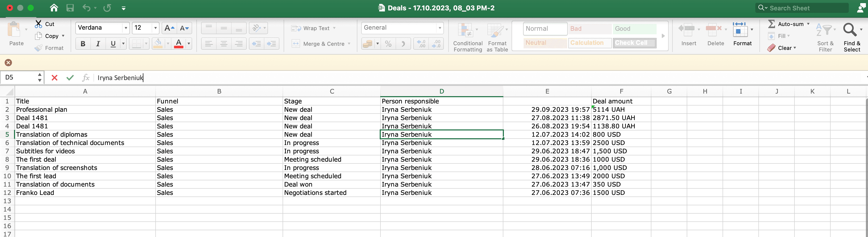Open the Verdana font dropdown
This screenshot has height=237, width=868.
tap(126, 28)
